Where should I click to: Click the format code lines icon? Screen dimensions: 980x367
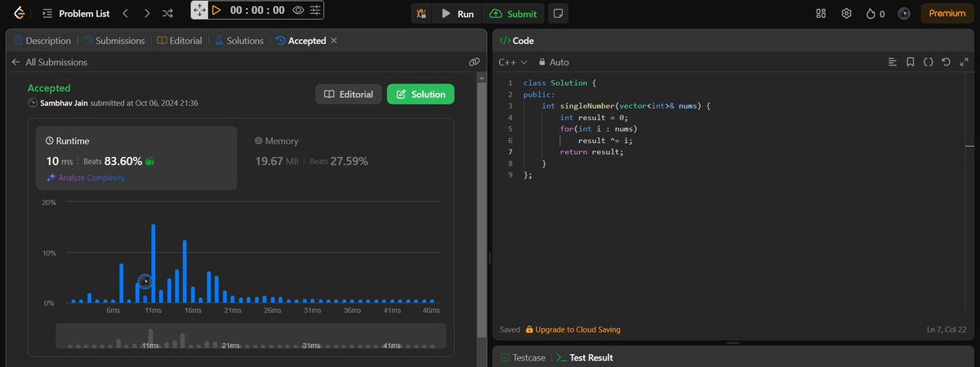pyautogui.click(x=893, y=62)
